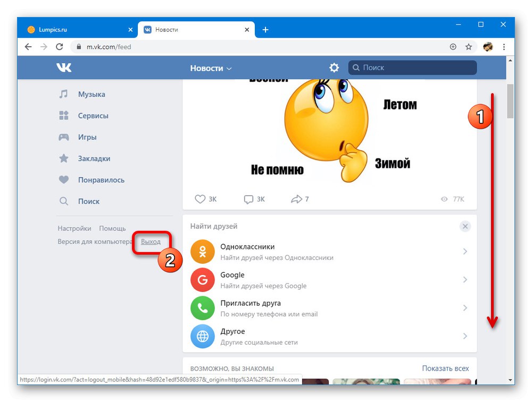Click the Настройки link
Viewport: 532px width, 402px height.
pyautogui.click(x=74, y=228)
